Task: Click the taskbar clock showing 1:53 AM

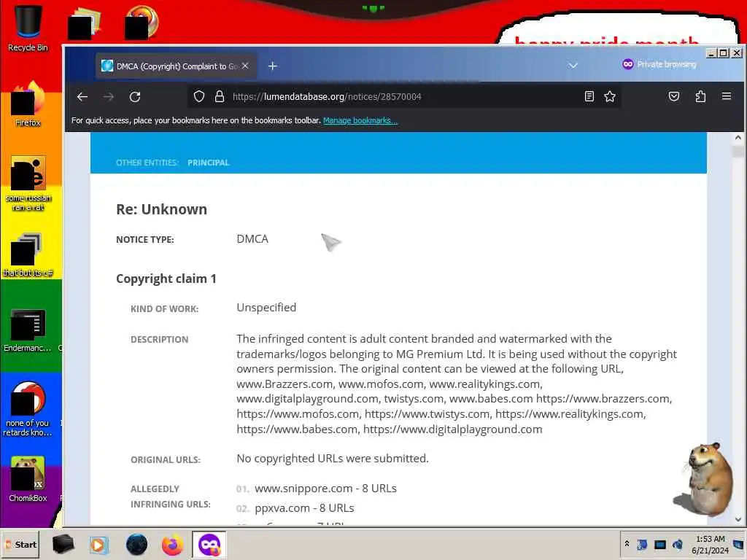Action: 711,544
